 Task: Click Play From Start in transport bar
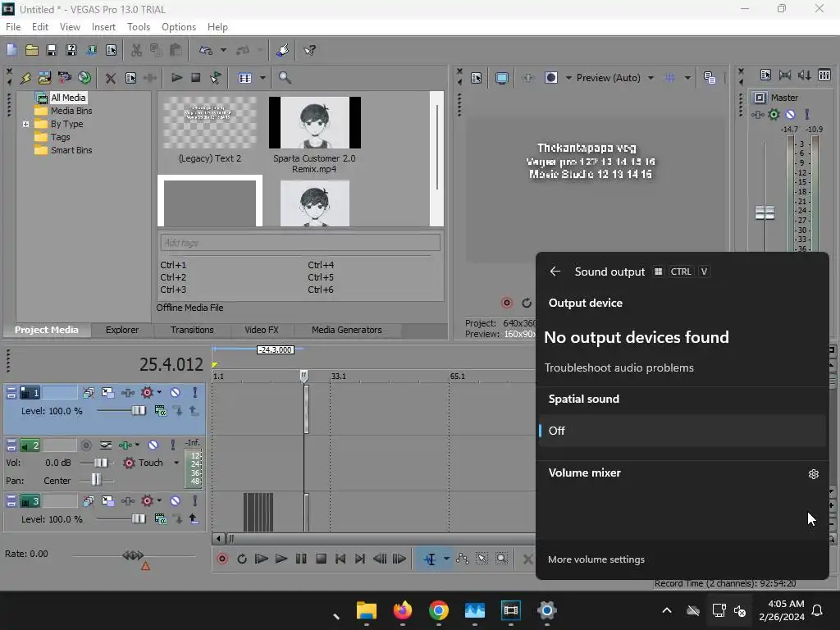pos(262,559)
